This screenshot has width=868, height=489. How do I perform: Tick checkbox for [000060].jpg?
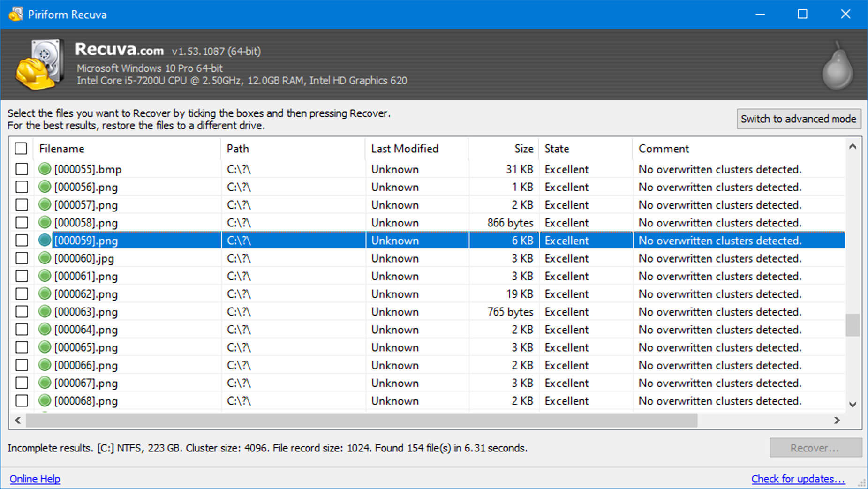click(x=22, y=258)
